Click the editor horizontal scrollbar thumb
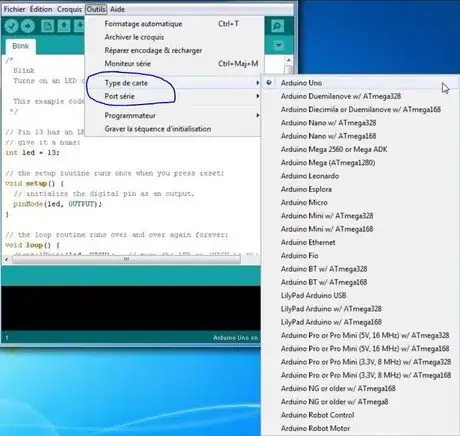The height and width of the screenshot is (436, 460). [126, 259]
